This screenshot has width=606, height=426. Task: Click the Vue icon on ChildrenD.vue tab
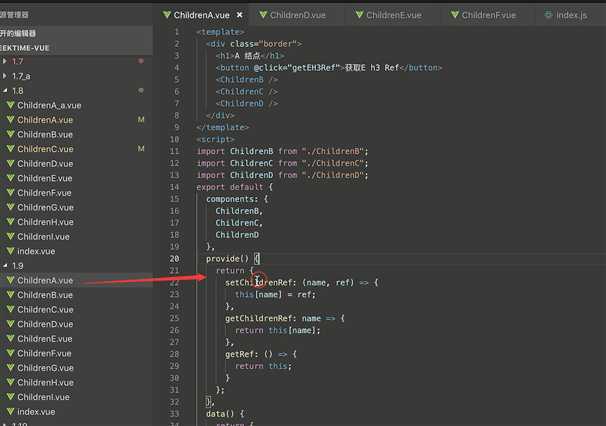pyautogui.click(x=263, y=15)
